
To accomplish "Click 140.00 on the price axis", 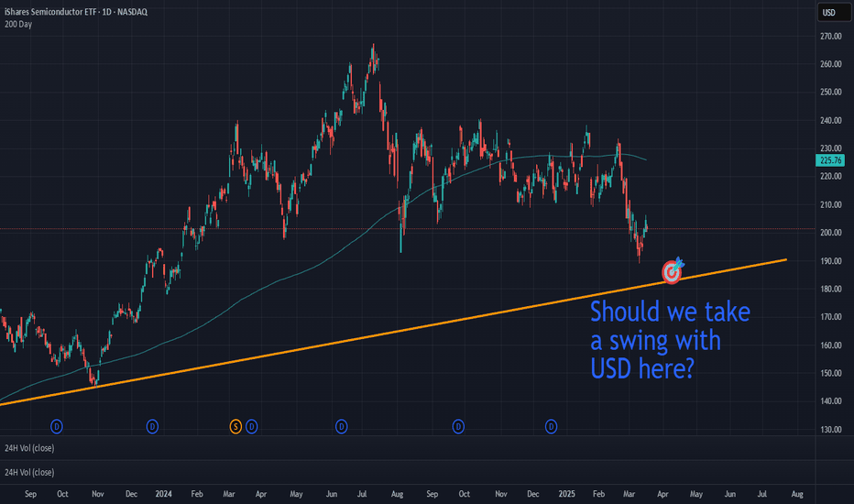I will (x=830, y=401).
